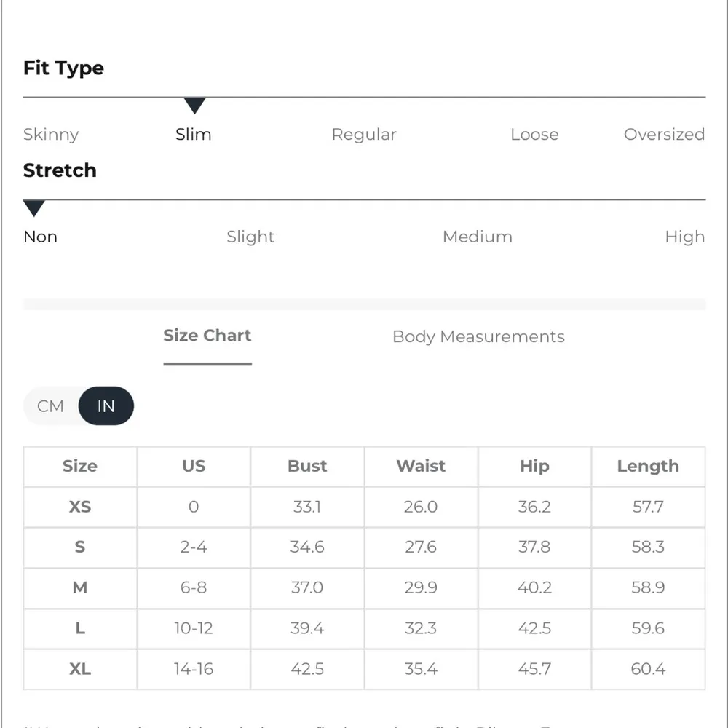Select the Slight stretch label

[x=250, y=237]
